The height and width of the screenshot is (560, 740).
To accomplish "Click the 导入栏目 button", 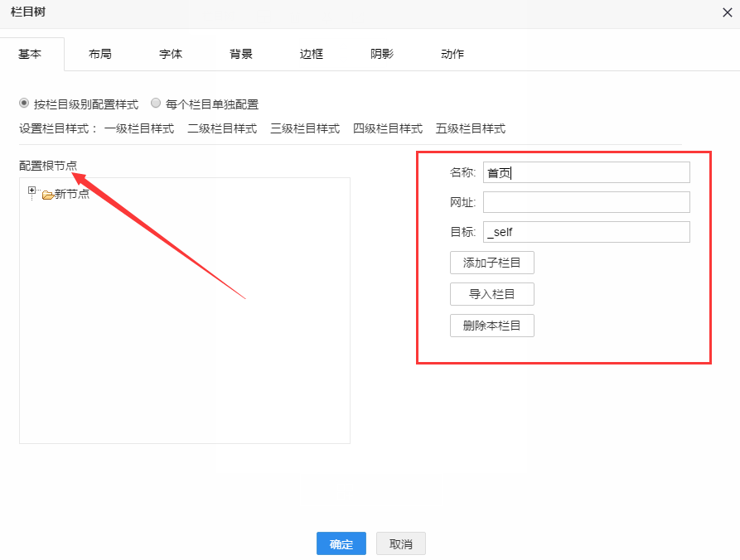I will click(x=492, y=294).
